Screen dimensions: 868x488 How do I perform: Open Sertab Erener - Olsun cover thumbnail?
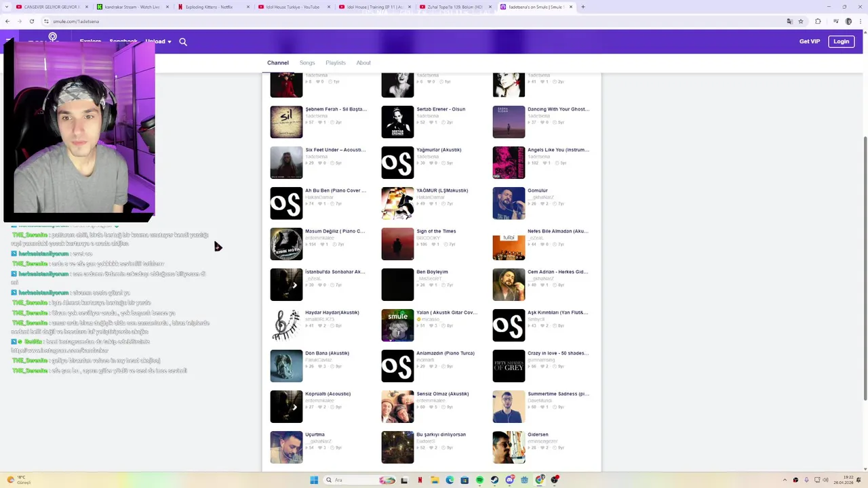tap(397, 122)
